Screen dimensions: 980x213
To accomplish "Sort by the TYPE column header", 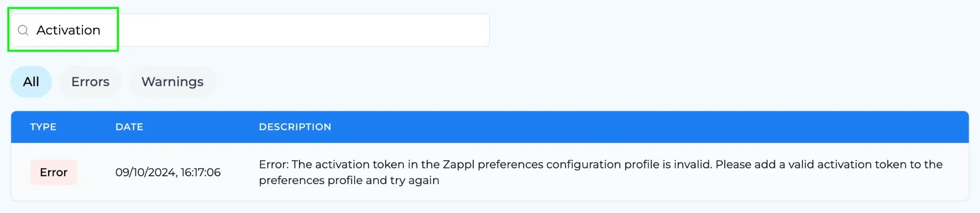I will [43, 127].
